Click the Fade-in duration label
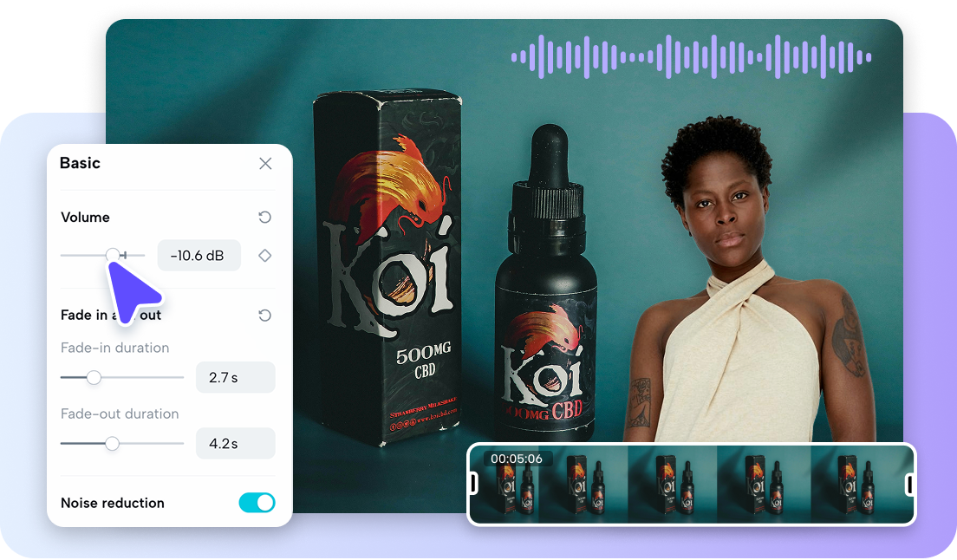The height and width of the screenshot is (560, 957). click(x=116, y=348)
